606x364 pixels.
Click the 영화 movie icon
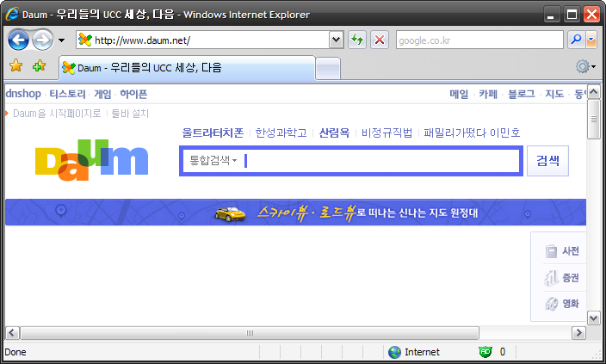(x=552, y=304)
